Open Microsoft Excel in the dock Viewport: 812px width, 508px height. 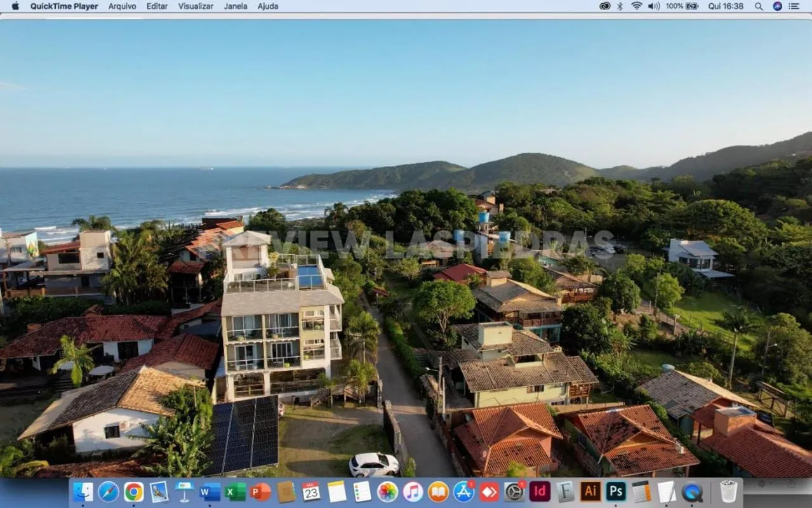(235, 491)
